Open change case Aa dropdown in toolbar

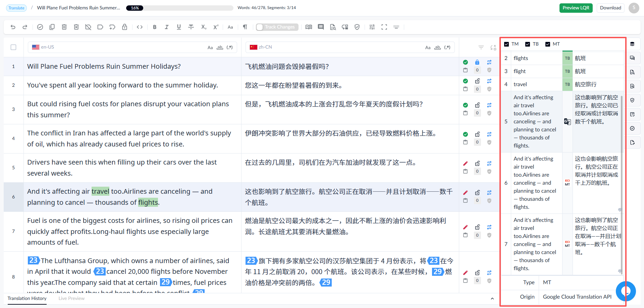230,27
